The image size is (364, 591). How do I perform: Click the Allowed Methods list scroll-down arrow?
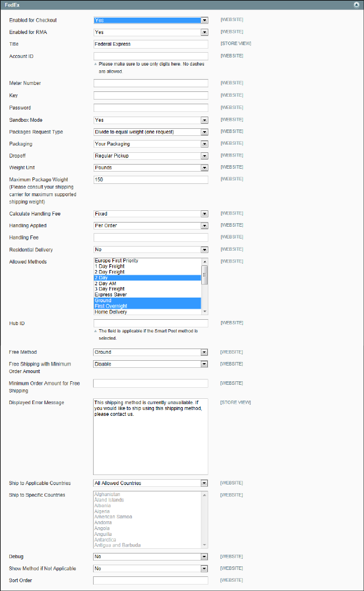coord(205,312)
